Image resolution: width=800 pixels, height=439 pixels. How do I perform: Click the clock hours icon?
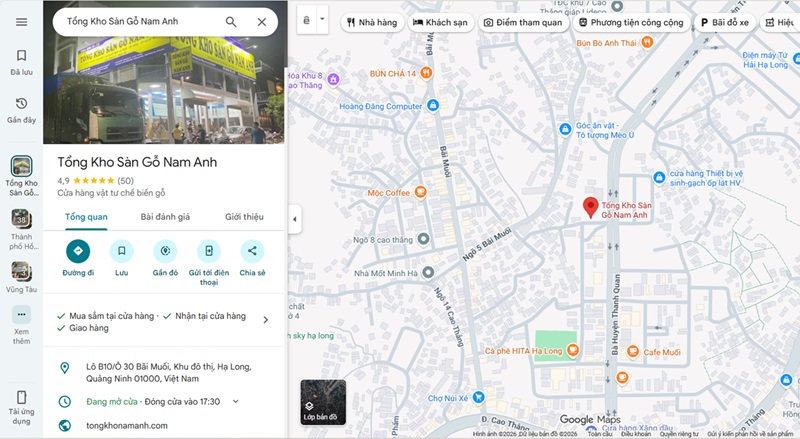65,402
